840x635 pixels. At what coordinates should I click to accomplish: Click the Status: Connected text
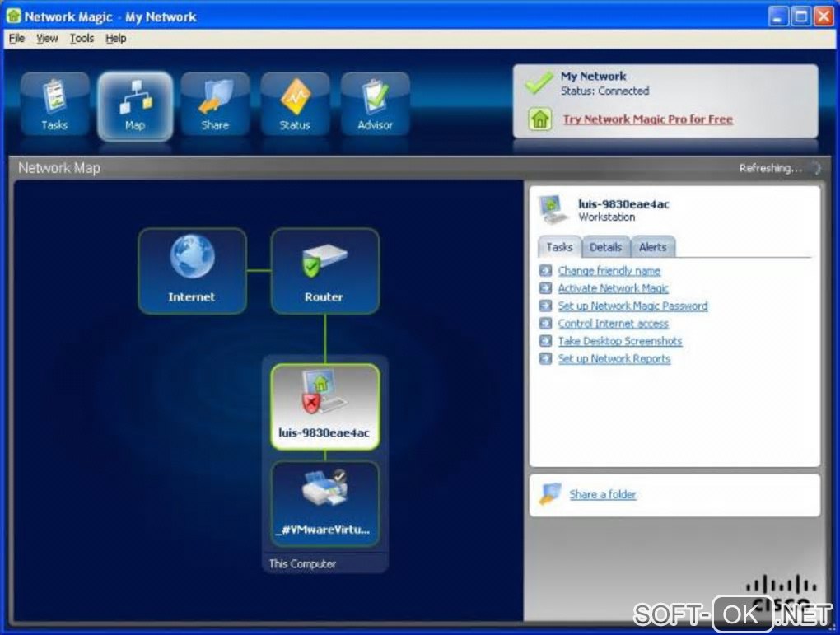(x=604, y=91)
